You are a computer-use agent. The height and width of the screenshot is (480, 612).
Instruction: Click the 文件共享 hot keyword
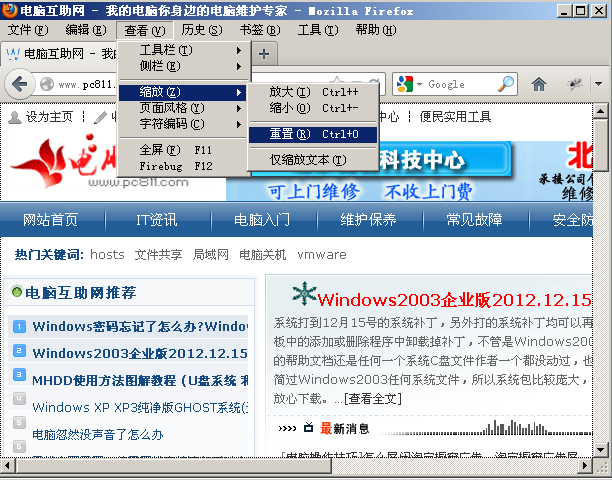(x=158, y=255)
